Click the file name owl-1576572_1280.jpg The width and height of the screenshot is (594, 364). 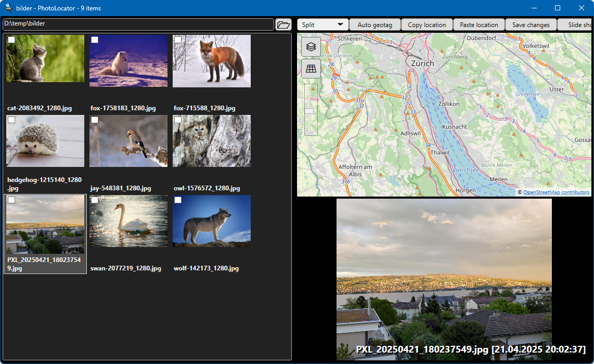click(x=207, y=188)
